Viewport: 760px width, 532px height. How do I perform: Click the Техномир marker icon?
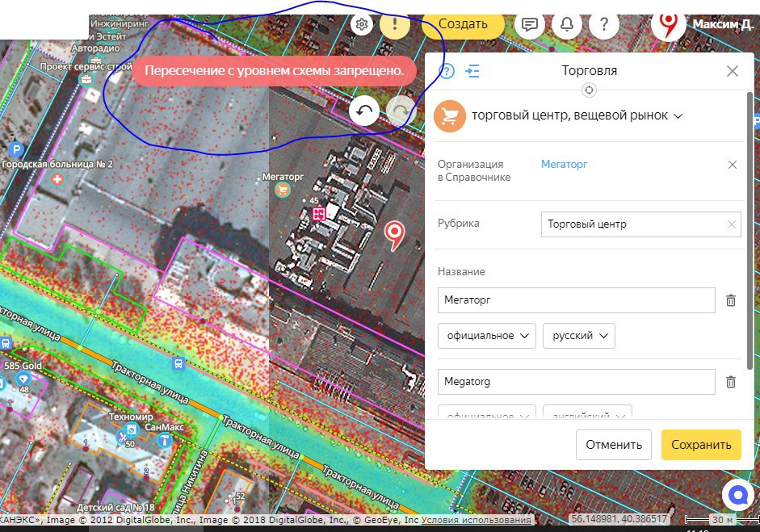(x=131, y=429)
